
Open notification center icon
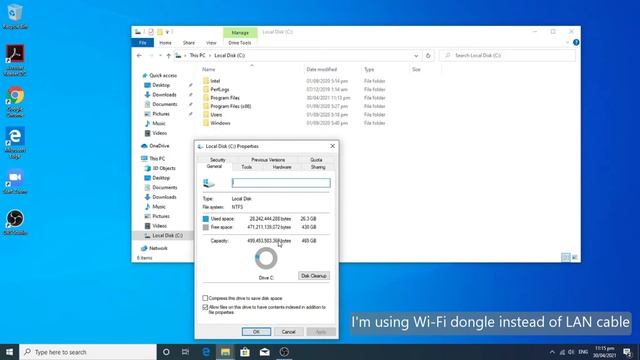(627, 352)
